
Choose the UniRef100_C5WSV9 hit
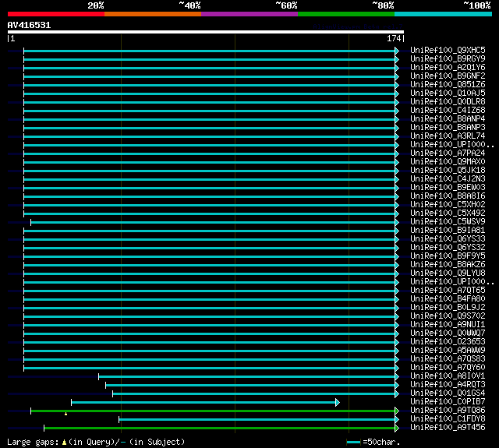point(448,222)
